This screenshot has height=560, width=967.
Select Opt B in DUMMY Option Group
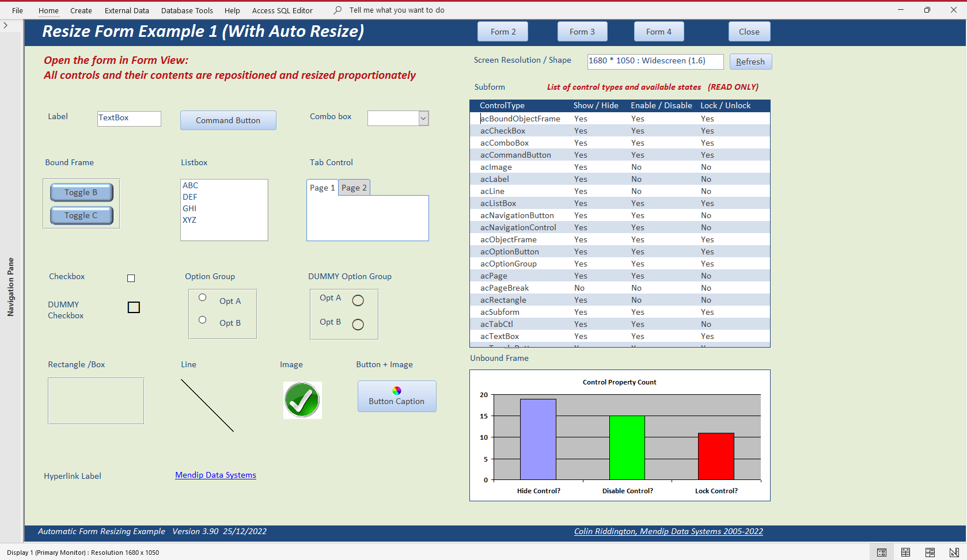(x=358, y=325)
